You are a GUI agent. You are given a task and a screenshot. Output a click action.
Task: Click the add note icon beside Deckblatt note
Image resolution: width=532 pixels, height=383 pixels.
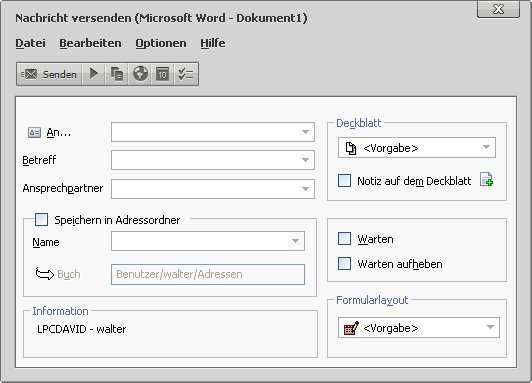click(x=486, y=179)
